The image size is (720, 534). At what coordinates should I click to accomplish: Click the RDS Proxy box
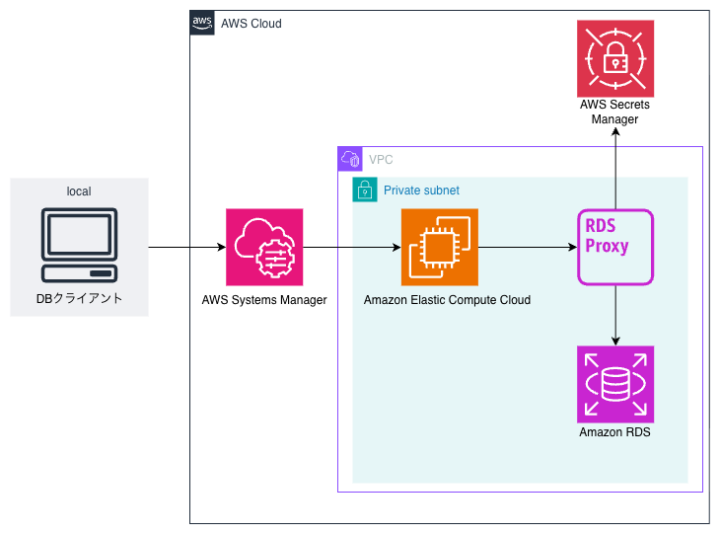[615, 246]
